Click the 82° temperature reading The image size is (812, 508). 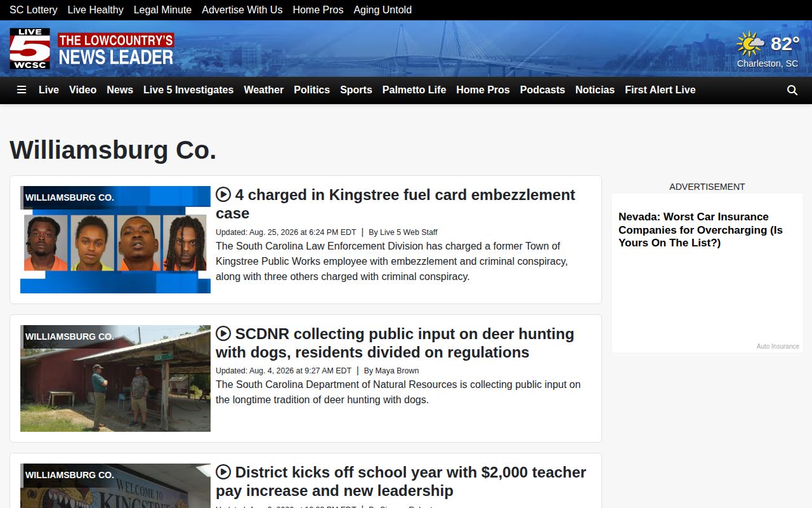tap(785, 44)
